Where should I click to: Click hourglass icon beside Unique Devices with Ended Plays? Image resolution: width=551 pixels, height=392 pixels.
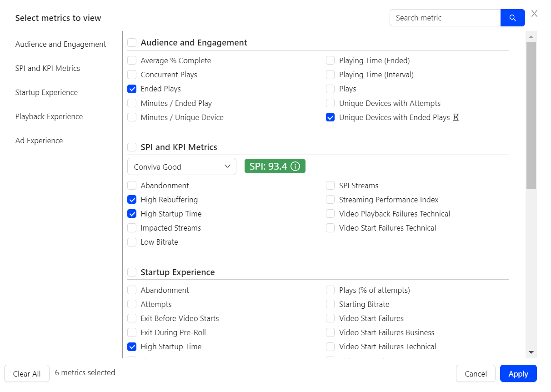(456, 117)
